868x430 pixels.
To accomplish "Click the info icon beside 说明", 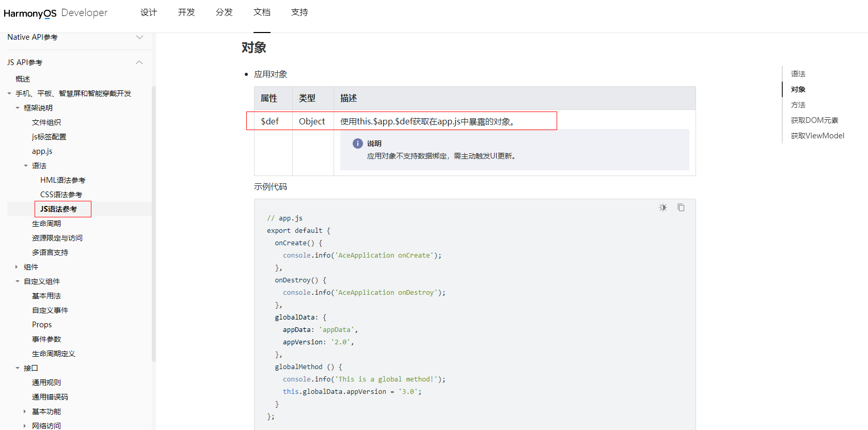I will (x=358, y=144).
